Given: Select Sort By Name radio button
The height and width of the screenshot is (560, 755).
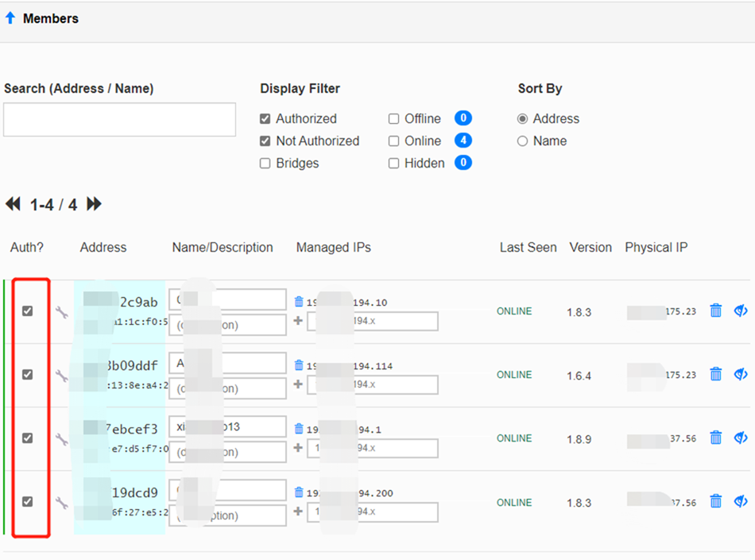Looking at the screenshot, I should tap(522, 141).
